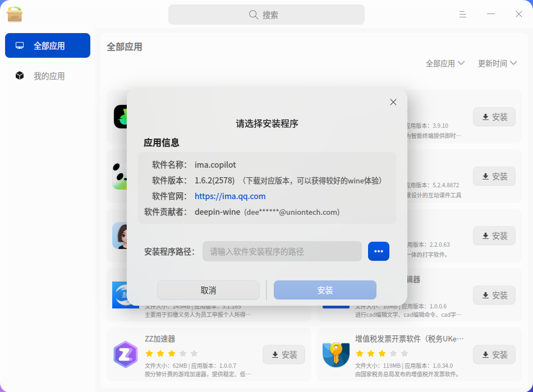Click the ima.copilot software name text
Viewport: 533px width, 392px height.
(x=215, y=165)
